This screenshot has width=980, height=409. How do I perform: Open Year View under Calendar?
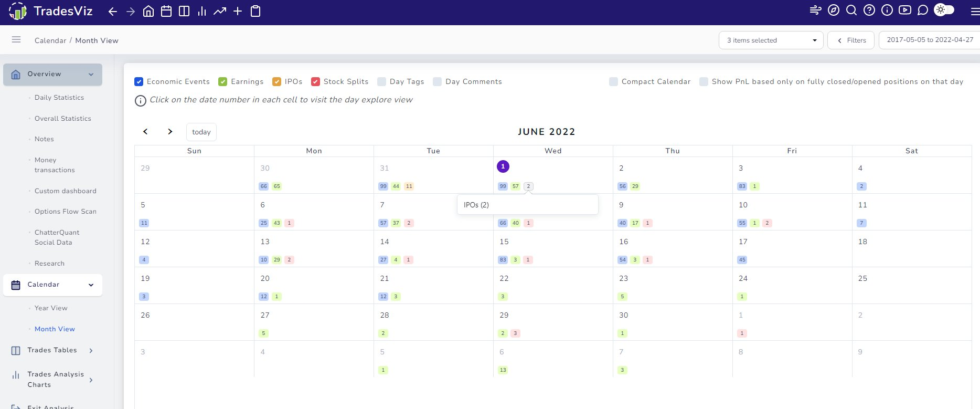click(x=51, y=308)
